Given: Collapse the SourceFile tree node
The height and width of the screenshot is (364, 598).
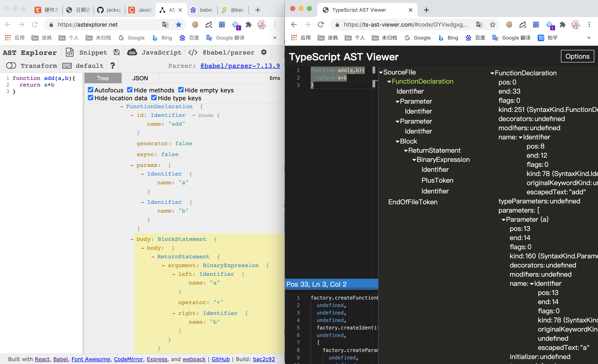Looking at the screenshot, I should tap(381, 72).
